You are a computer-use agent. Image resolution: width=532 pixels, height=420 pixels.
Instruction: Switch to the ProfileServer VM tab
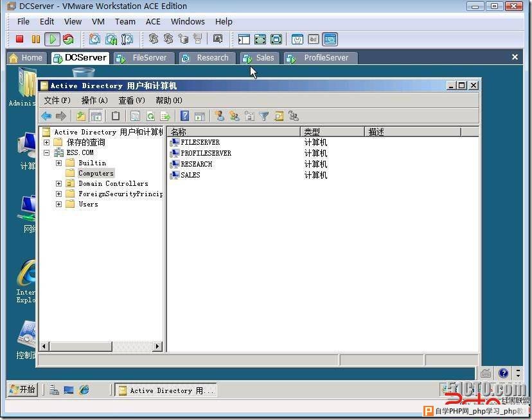click(321, 58)
